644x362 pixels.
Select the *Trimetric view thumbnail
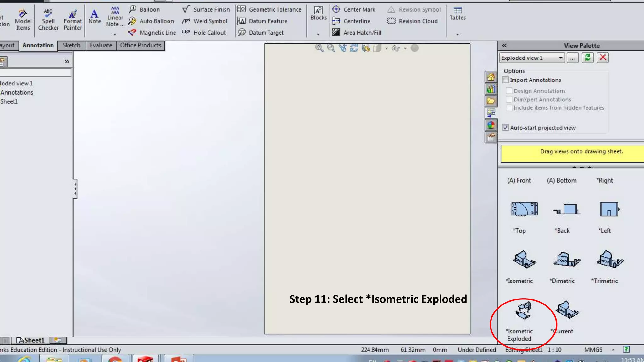tap(610, 259)
